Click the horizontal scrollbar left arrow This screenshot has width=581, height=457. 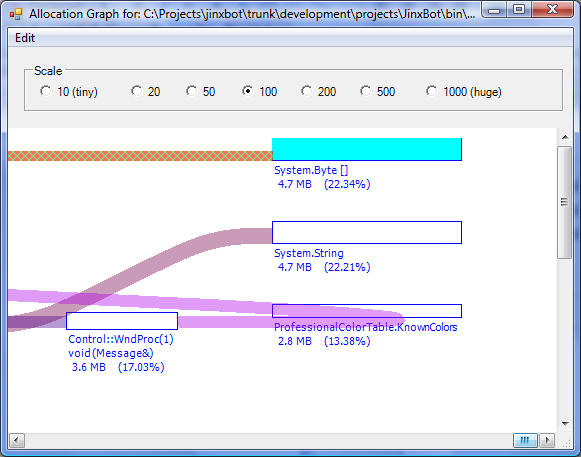[x=16, y=440]
